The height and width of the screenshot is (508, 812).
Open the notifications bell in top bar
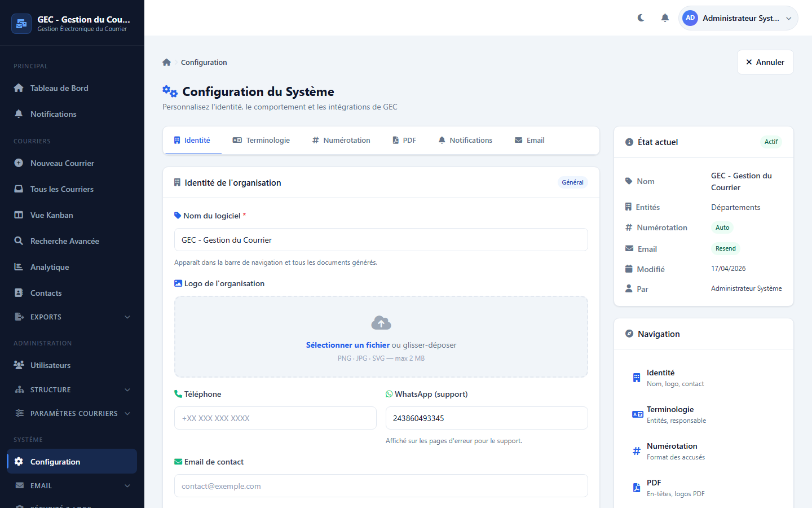pyautogui.click(x=665, y=18)
